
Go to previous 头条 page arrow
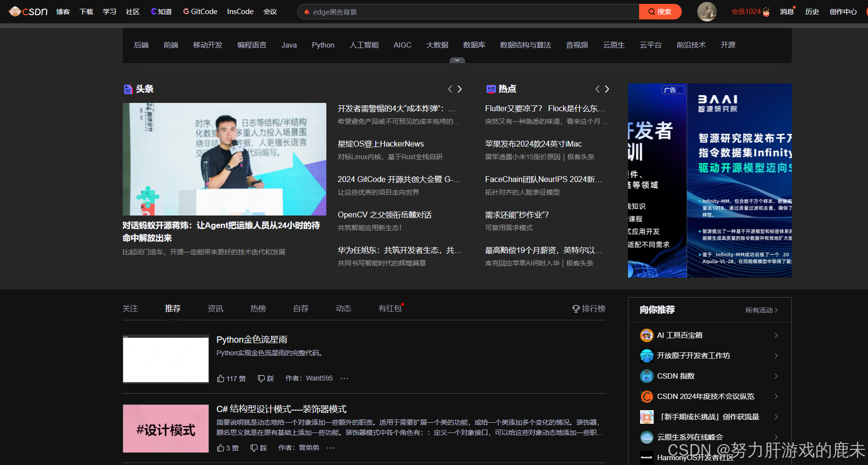[x=450, y=89]
